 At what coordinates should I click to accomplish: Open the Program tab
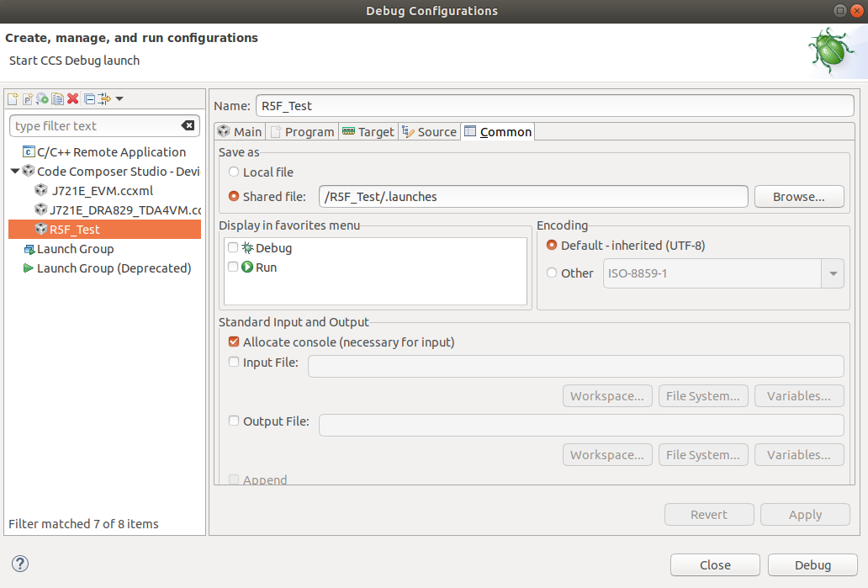302,132
